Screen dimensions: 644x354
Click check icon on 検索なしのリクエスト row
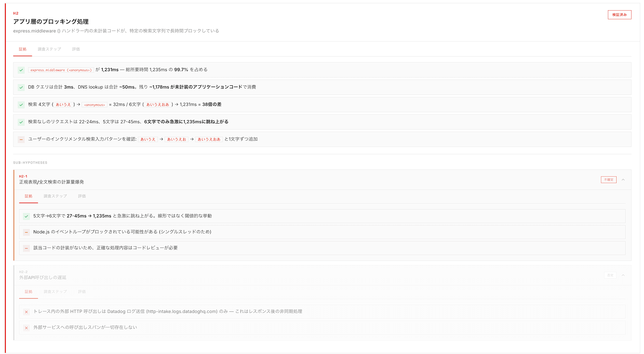pyautogui.click(x=21, y=122)
